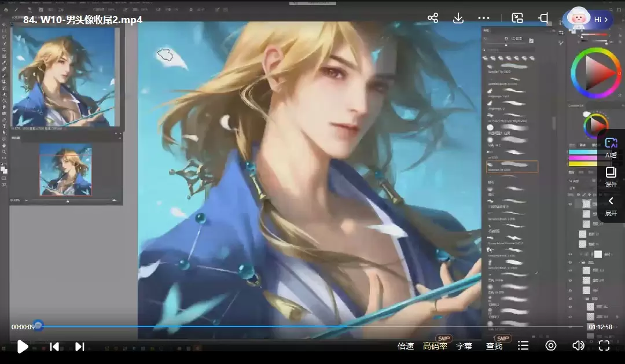Select the Crop tool
The height and width of the screenshot is (364, 625).
(4, 50)
